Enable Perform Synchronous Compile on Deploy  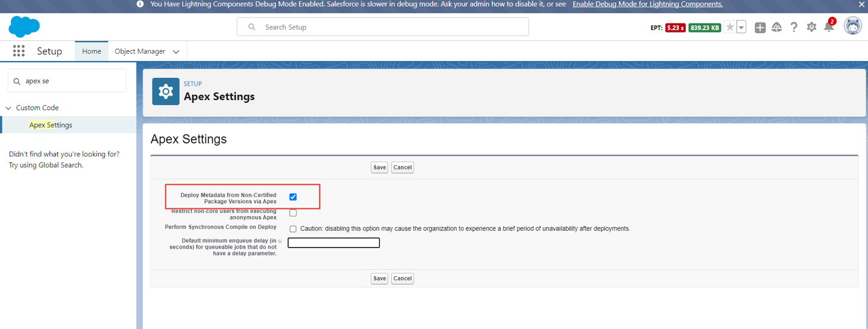point(293,229)
